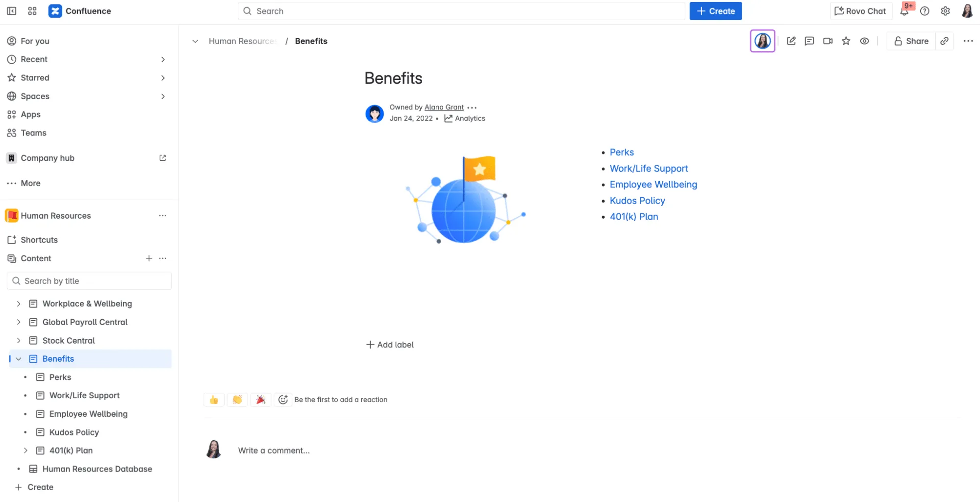
Task: Click the Write a comment box
Action: point(274,451)
